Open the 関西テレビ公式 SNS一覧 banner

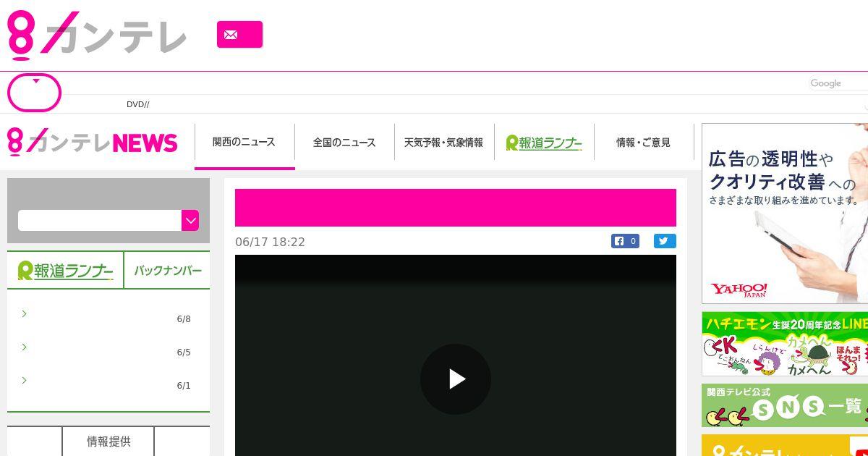point(785,405)
